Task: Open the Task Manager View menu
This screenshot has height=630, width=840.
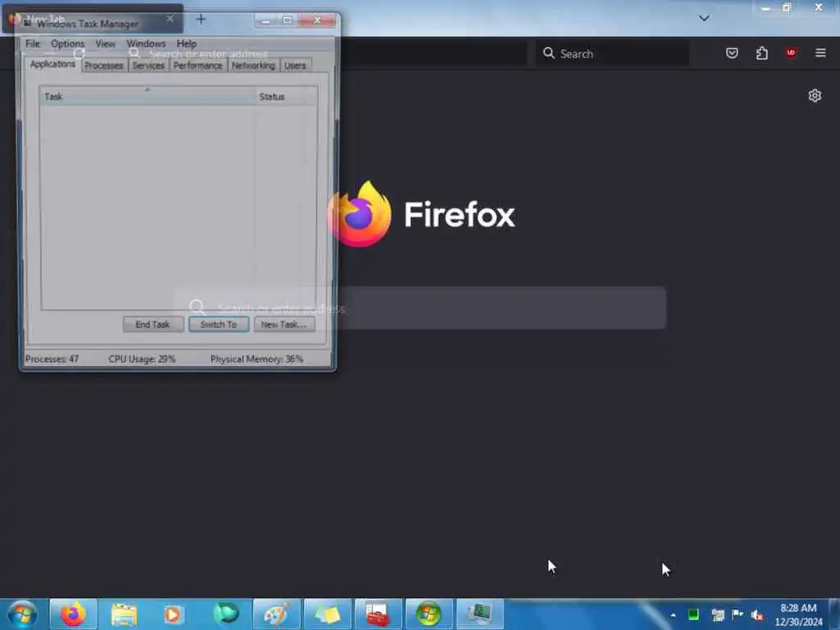Action: tap(105, 44)
